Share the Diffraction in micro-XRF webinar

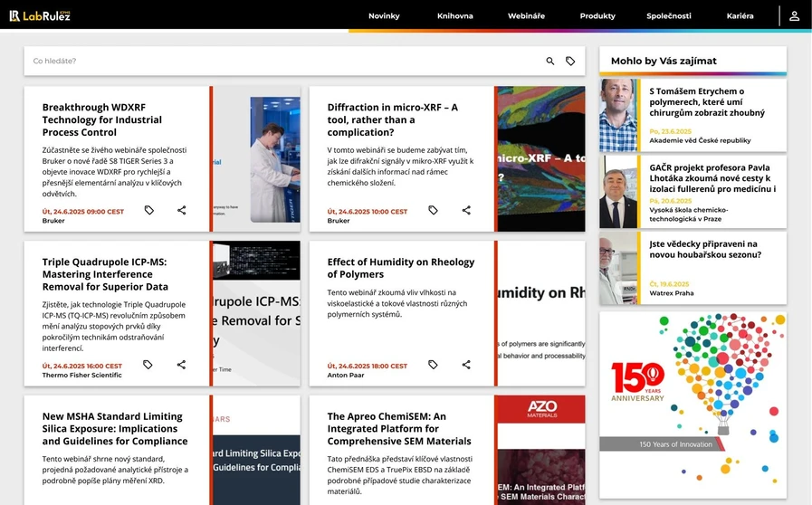[466, 210]
